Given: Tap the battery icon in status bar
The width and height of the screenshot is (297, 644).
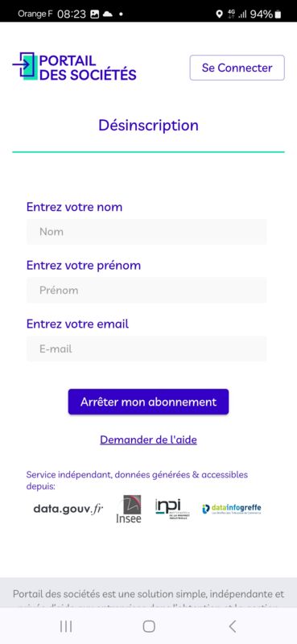Looking at the screenshot, I should click(x=278, y=14).
